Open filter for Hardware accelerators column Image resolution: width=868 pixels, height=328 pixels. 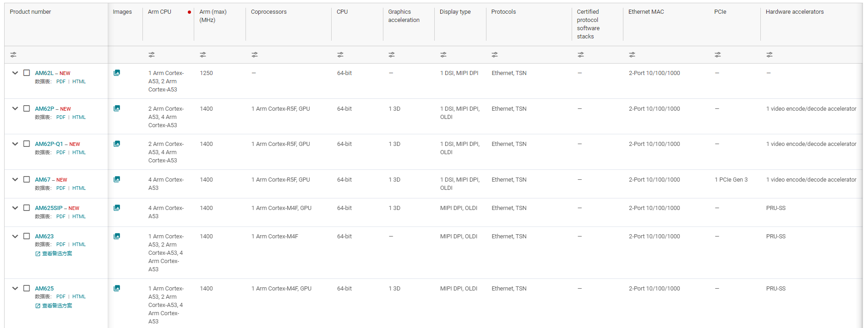[770, 55]
